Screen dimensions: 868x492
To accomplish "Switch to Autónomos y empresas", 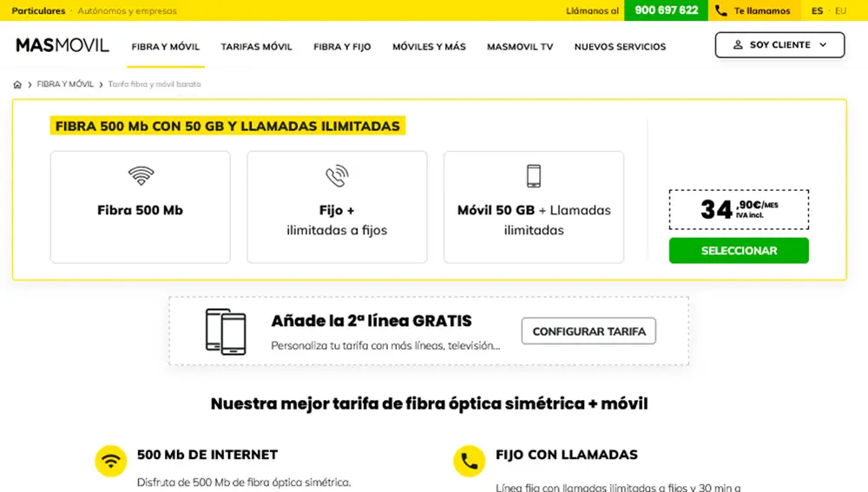I will 128,10.
